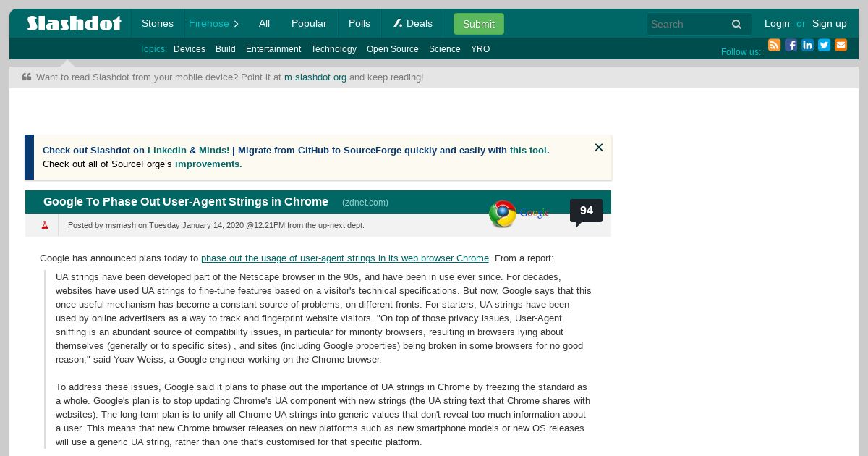Open the m.slashdot.org link
Viewport: 868px width, 456px height.
(315, 77)
